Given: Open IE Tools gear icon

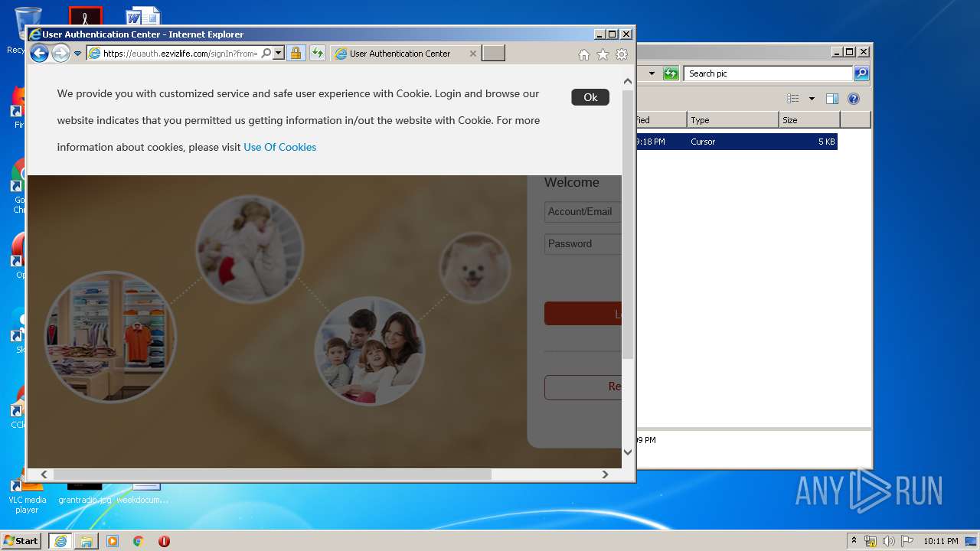Looking at the screenshot, I should point(622,54).
